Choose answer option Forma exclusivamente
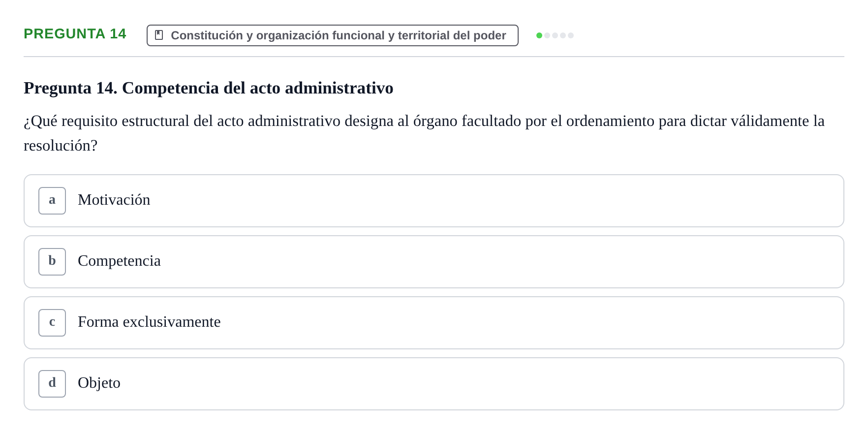 click(x=434, y=323)
